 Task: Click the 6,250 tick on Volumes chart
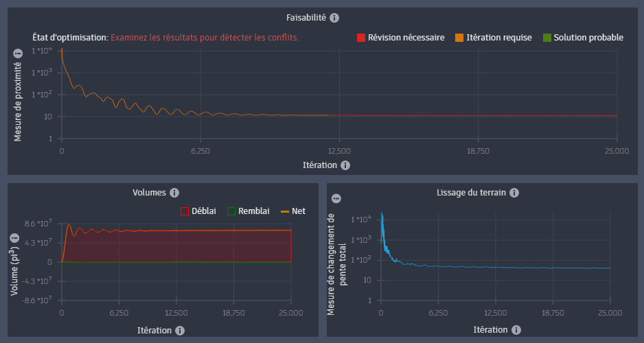(119, 313)
